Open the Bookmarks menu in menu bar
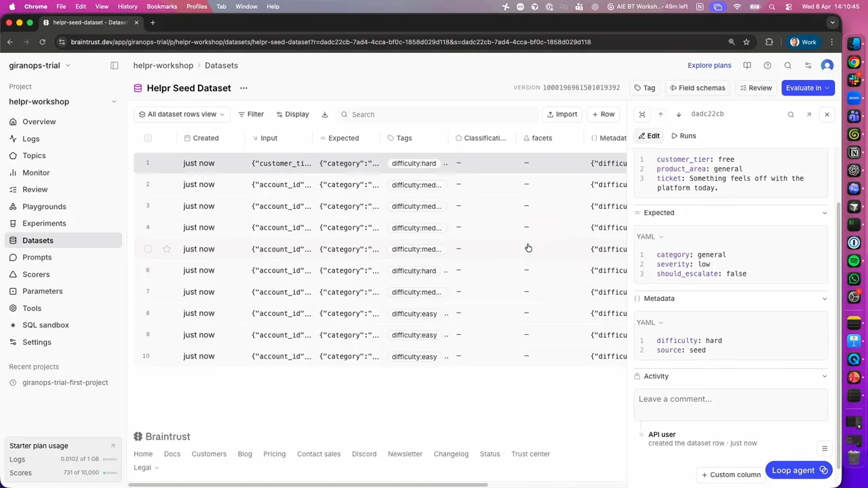Screen dimensions: 868x488 (x=162, y=6)
